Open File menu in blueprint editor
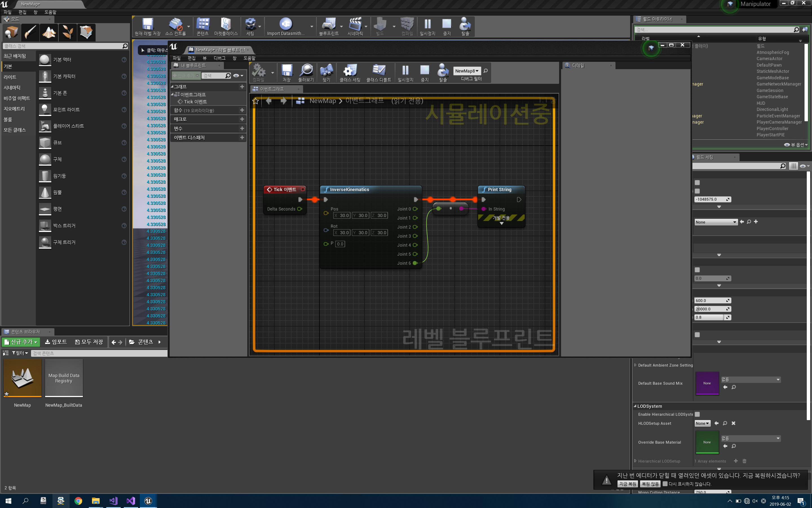 (x=176, y=58)
